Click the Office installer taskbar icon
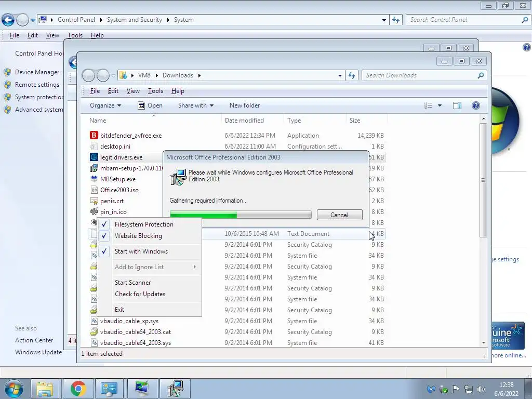 pyautogui.click(x=175, y=389)
